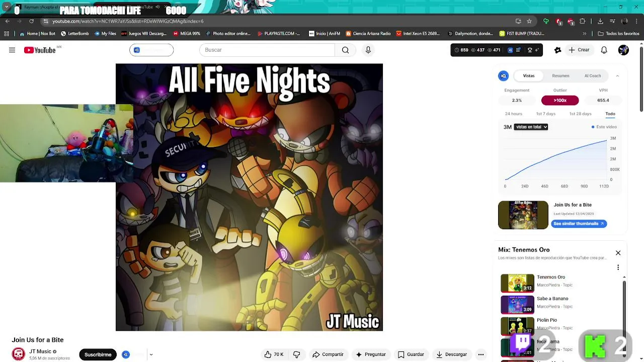644x362 pixels.
Task: Click the Descargar button
Action: [451, 354]
